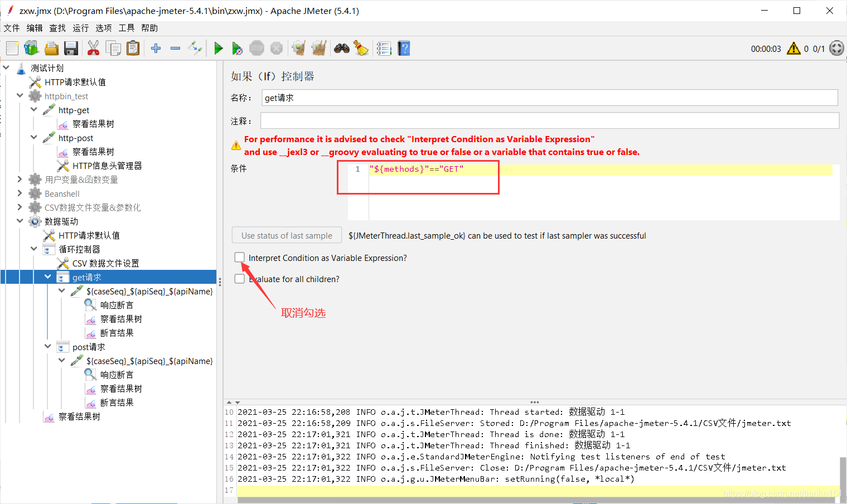Start the test with no pauses
Image resolution: width=847 pixels, height=504 pixels.
coord(238,49)
